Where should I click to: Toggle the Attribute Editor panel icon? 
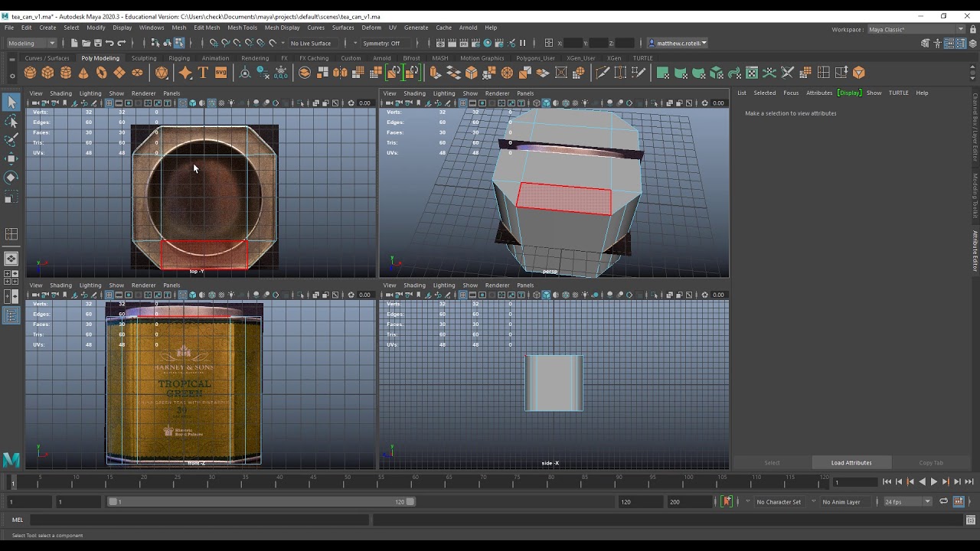click(x=949, y=43)
